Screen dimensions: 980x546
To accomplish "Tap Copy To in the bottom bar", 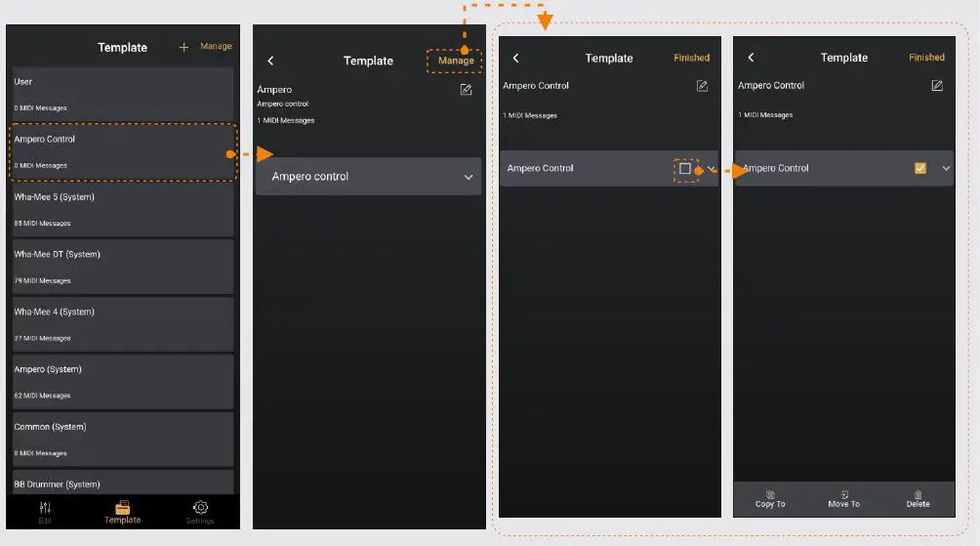I will [x=770, y=499].
